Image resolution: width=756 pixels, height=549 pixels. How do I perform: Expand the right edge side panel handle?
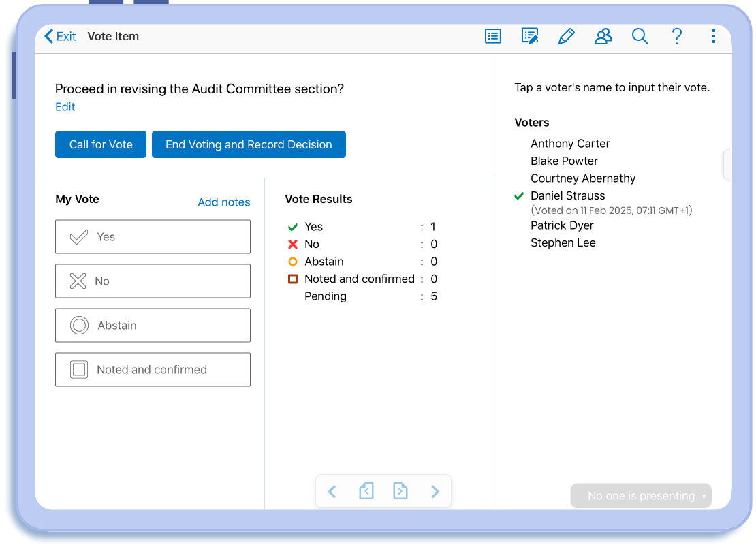(727, 165)
